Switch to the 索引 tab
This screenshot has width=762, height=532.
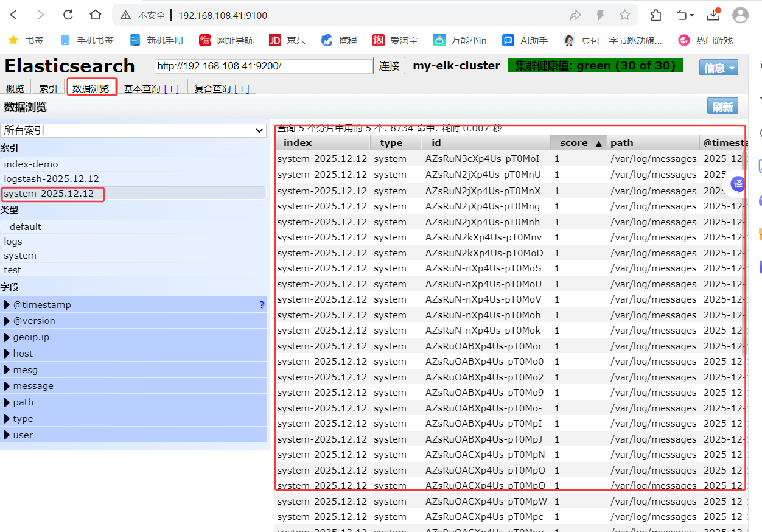(48, 88)
